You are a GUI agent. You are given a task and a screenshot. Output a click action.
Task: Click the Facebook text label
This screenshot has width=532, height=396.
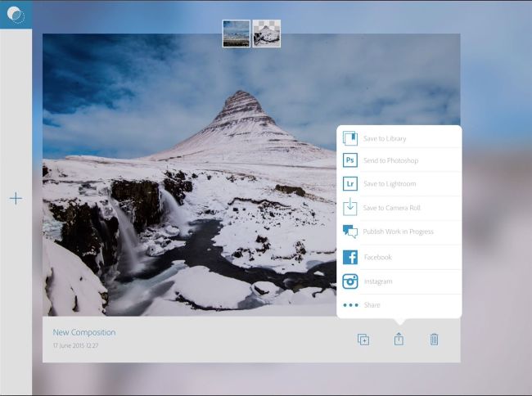377,257
